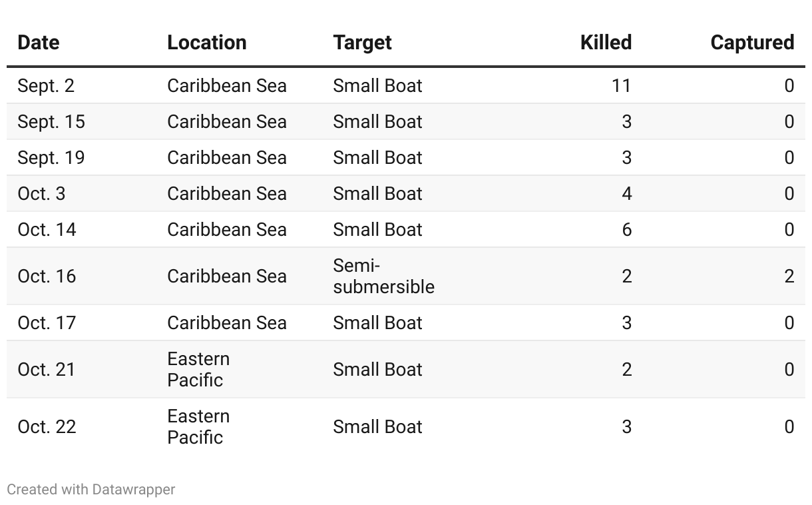Image resolution: width=812 pixels, height=505 pixels.
Task: Select the Target column header
Action: click(x=362, y=43)
